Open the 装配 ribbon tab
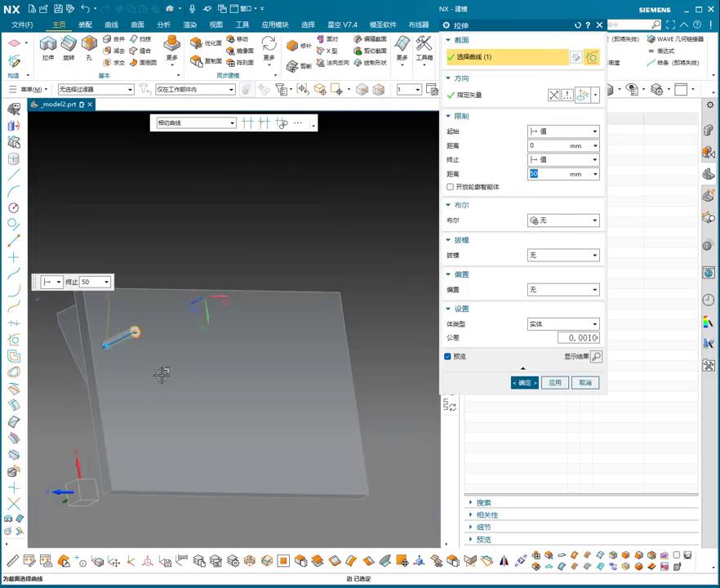Viewport: 720px width, 588px height. click(85, 24)
